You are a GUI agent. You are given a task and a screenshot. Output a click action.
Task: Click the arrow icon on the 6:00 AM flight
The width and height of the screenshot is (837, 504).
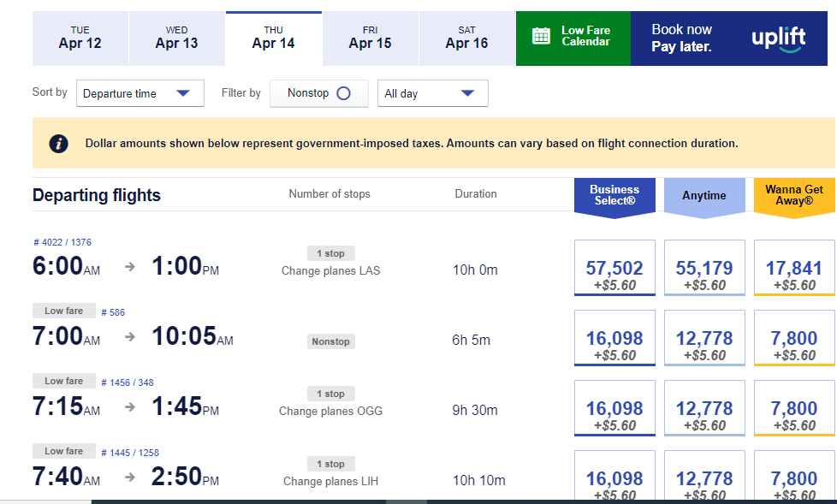coord(129,267)
